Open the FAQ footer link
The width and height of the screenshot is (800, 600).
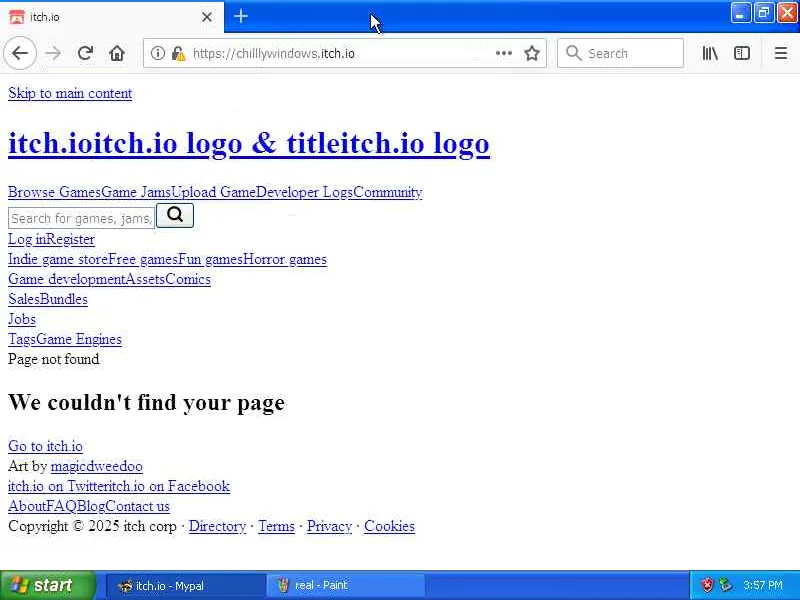61,506
